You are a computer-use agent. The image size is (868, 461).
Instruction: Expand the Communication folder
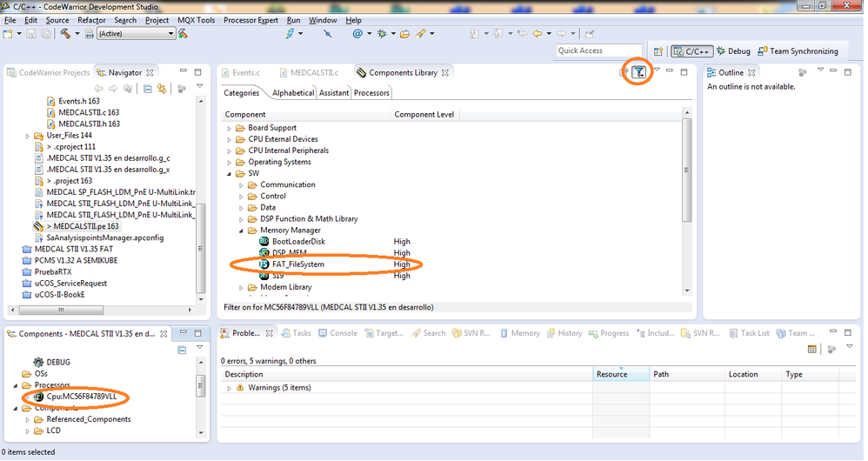[x=242, y=185]
